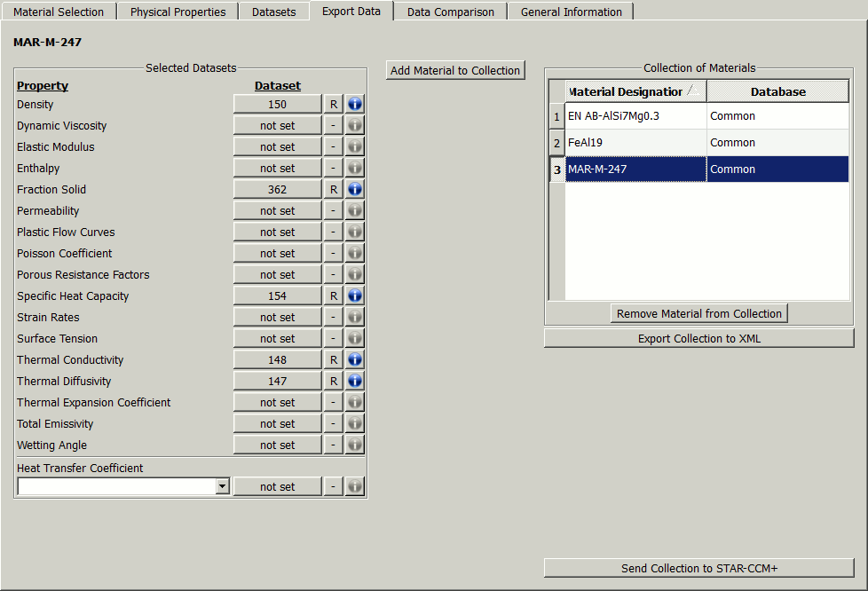The image size is (868, 591).
Task: Remove Material from Collection
Action: 698,313
